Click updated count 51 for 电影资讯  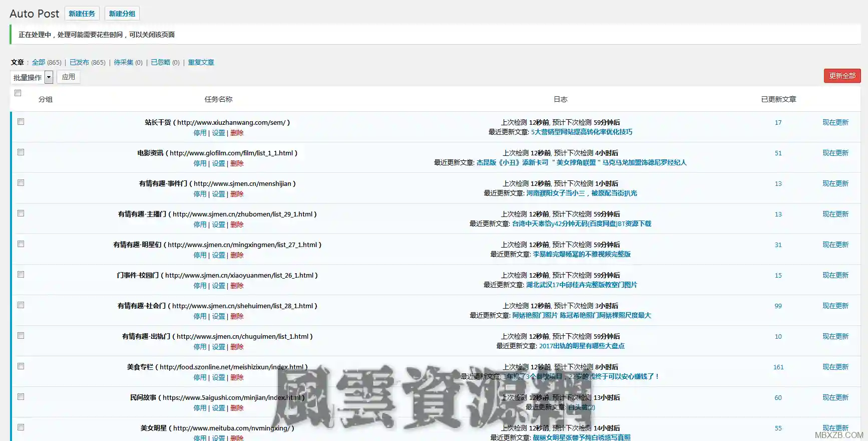(x=778, y=153)
